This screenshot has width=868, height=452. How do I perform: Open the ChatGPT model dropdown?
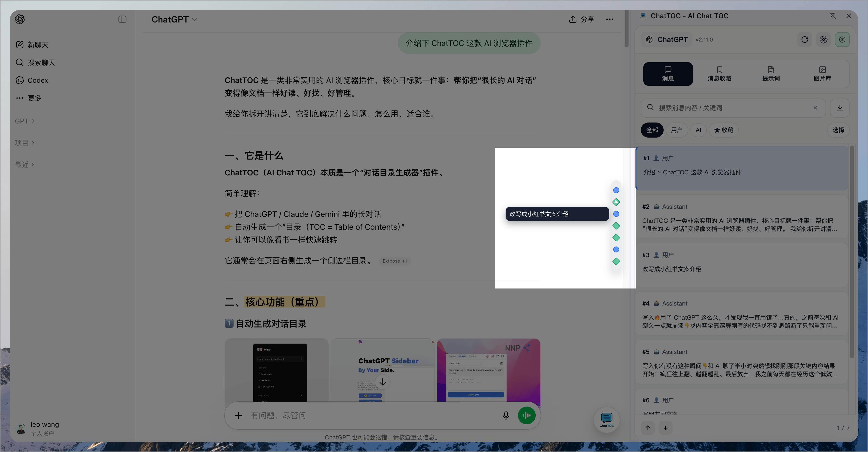coord(174,20)
